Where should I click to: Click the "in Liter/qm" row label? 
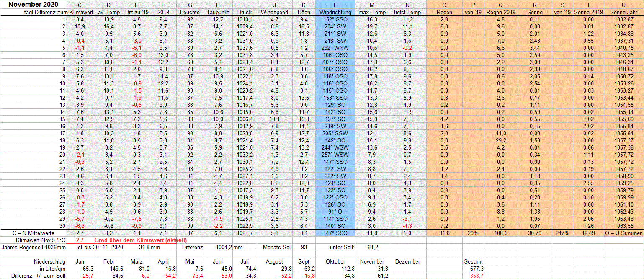click(x=52, y=269)
